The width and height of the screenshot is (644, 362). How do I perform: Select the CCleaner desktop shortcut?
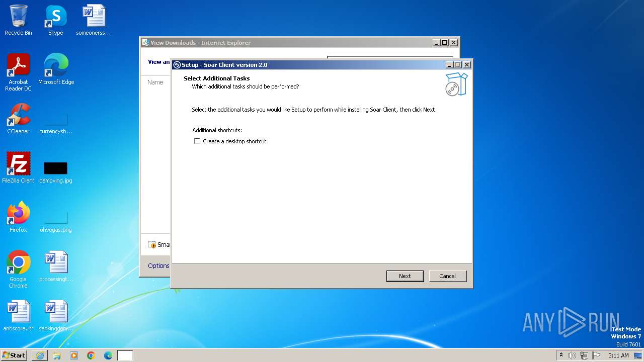click(x=18, y=119)
